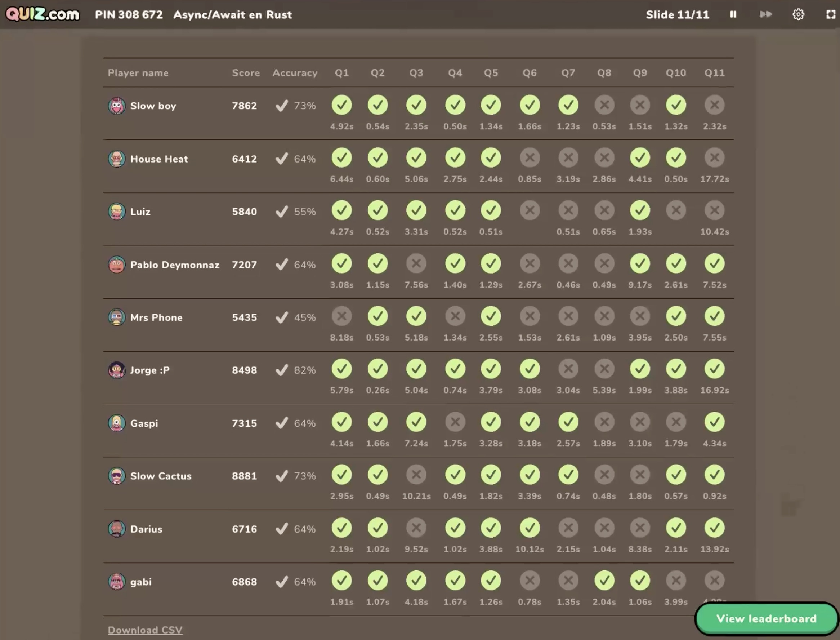840x640 pixels.
Task: Download CSV of quiz results
Action: [145, 629]
